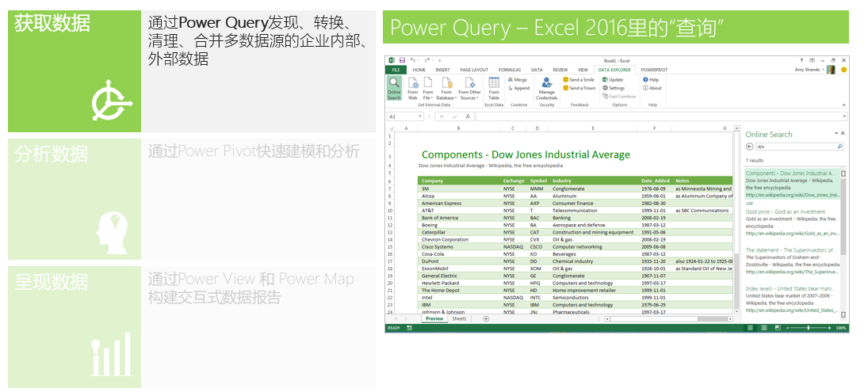Click Help in Data Explorer ribbon
868x392 pixels.
click(651, 80)
